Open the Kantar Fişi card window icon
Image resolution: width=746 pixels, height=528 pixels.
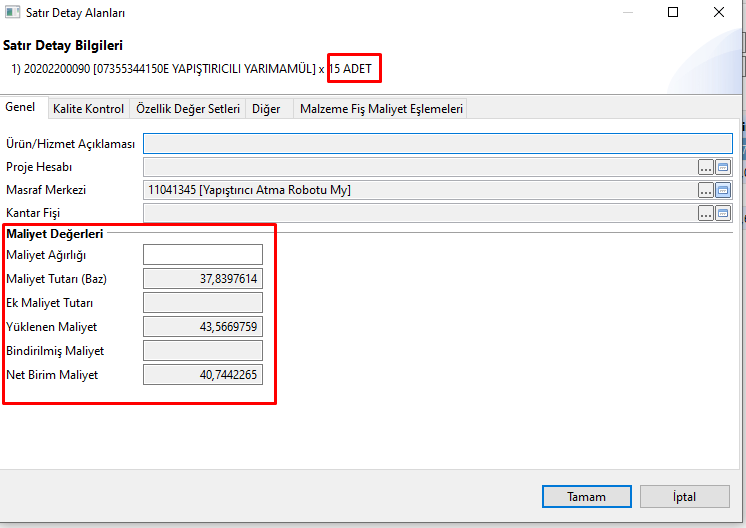click(x=723, y=213)
